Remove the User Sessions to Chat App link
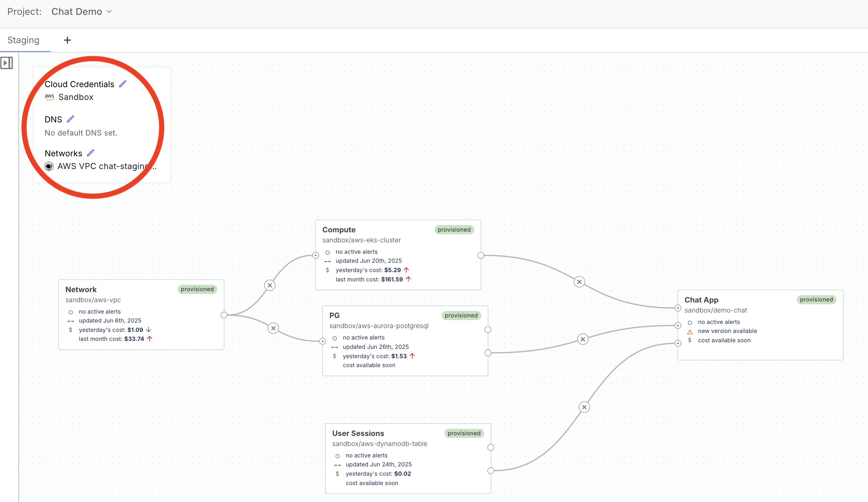The height and width of the screenshot is (502, 868). tap(584, 407)
